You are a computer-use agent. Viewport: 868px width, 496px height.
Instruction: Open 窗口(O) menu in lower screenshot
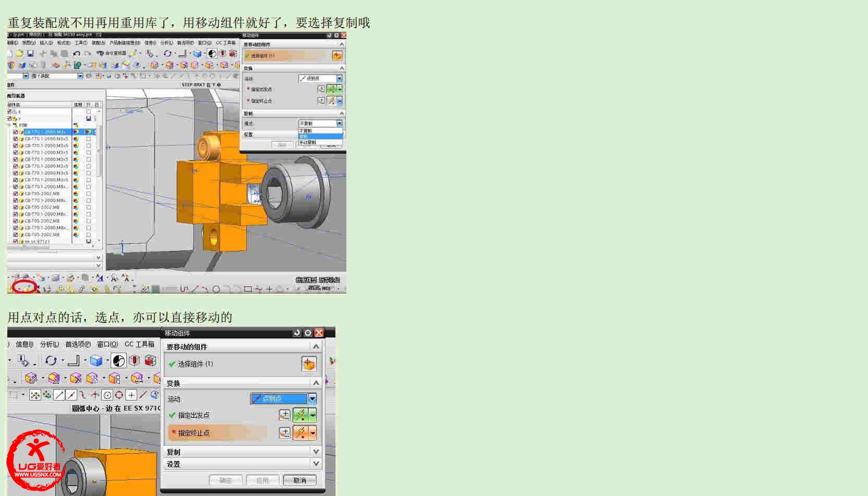point(107,344)
